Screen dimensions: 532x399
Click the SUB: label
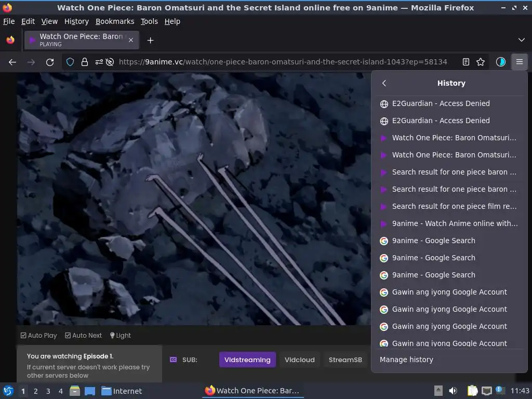click(x=190, y=360)
